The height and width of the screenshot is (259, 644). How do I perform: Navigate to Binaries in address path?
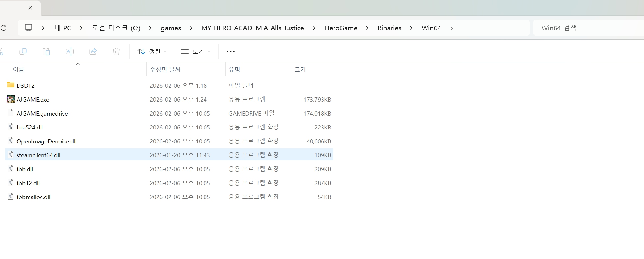click(389, 28)
